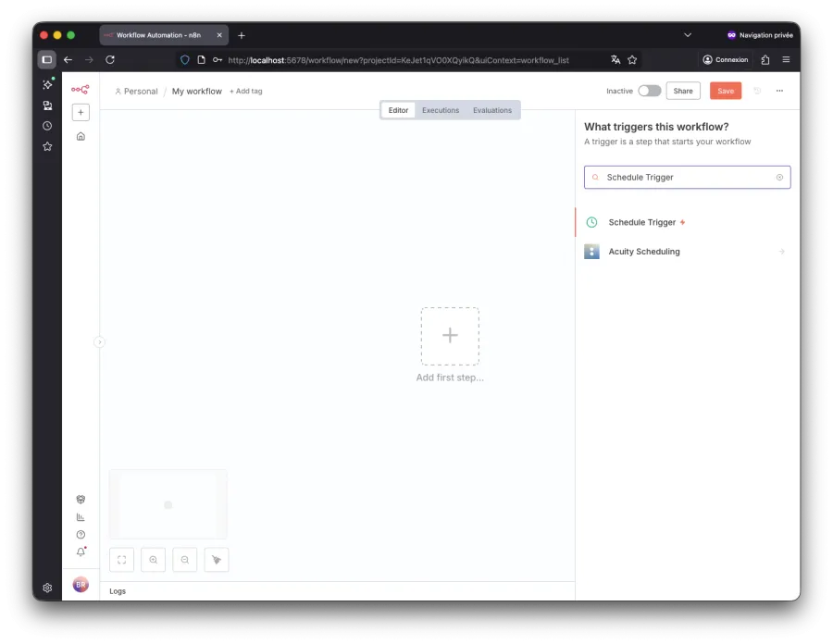Viewport: 833px width, 644px height.
Task: Open the browser sidebar AI sparkle icon
Action: [47, 84]
